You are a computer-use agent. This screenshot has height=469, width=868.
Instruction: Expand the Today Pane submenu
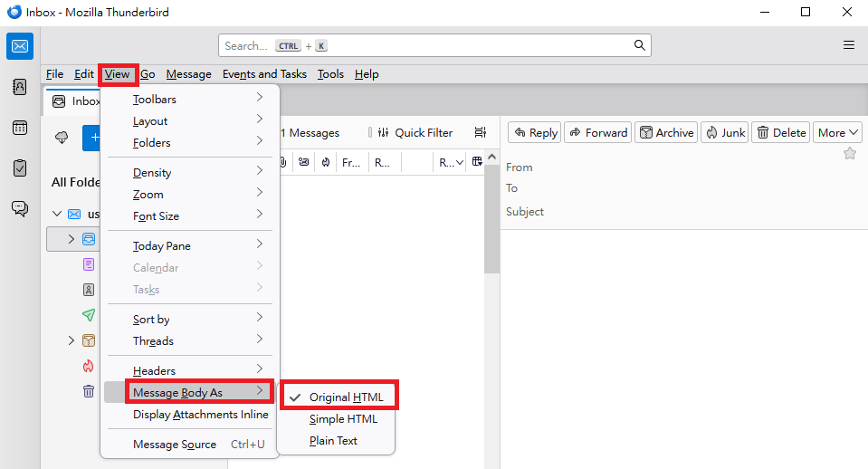point(189,246)
